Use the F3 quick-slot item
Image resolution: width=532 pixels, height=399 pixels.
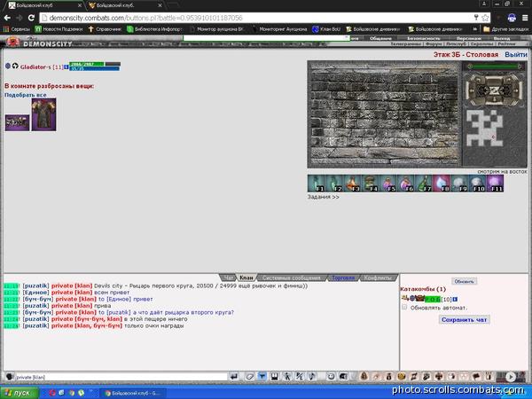(x=352, y=184)
